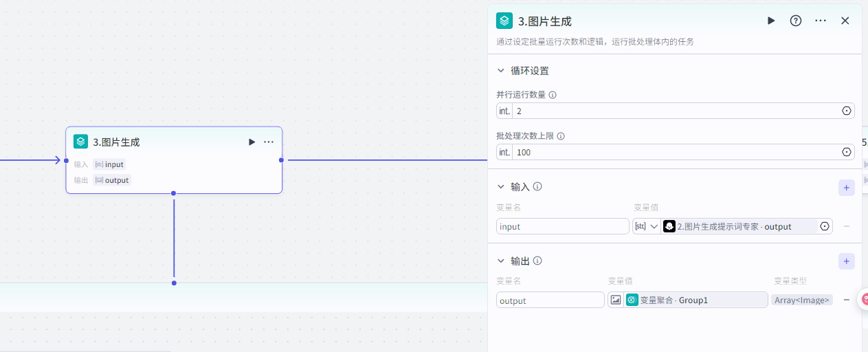This screenshot has height=352, width=868.
Task: Open help for the 图片生成 panel
Action: [795, 21]
